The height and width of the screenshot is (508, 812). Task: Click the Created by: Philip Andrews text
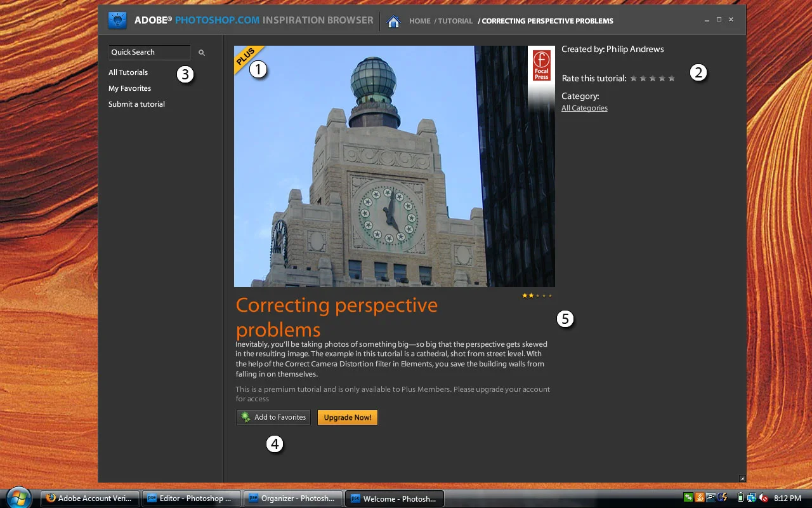coord(613,49)
